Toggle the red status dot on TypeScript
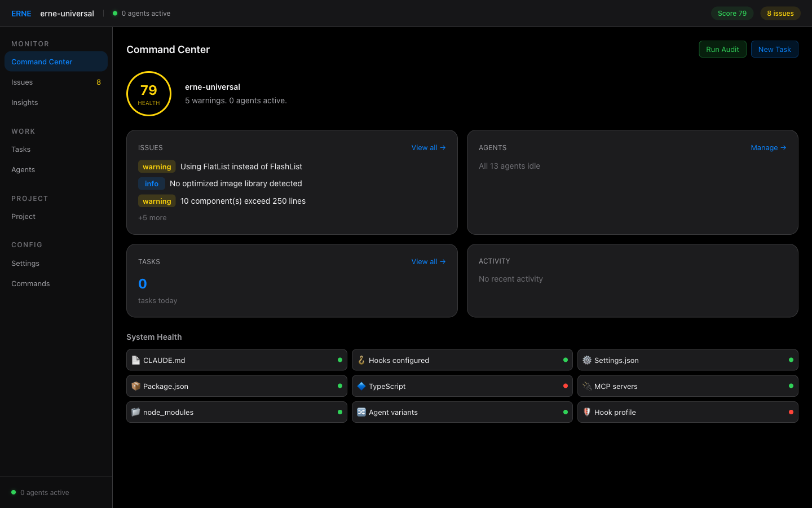This screenshot has width=812, height=508. point(565,386)
